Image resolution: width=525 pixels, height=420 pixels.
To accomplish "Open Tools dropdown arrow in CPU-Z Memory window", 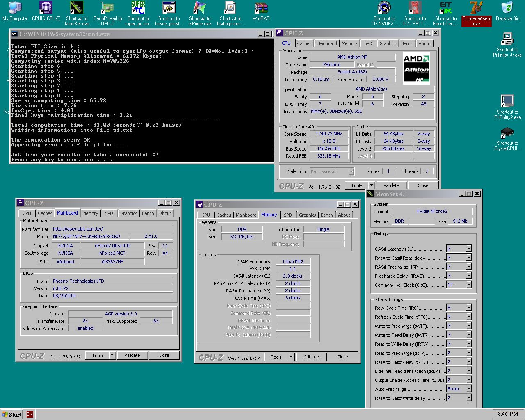I will [291, 357].
